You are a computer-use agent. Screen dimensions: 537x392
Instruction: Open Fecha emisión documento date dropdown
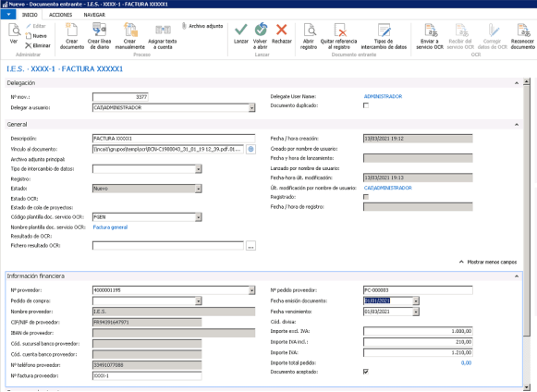point(416,300)
